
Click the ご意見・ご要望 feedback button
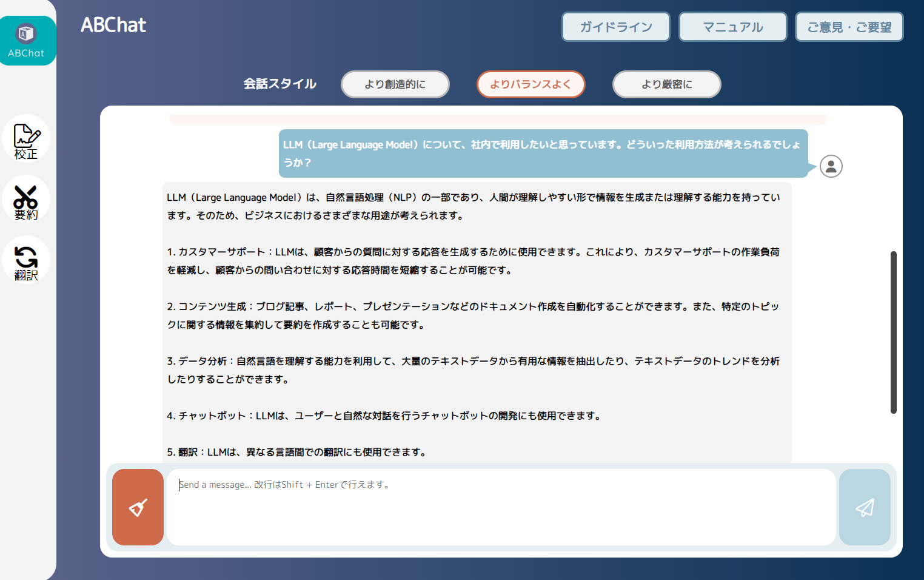click(849, 27)
